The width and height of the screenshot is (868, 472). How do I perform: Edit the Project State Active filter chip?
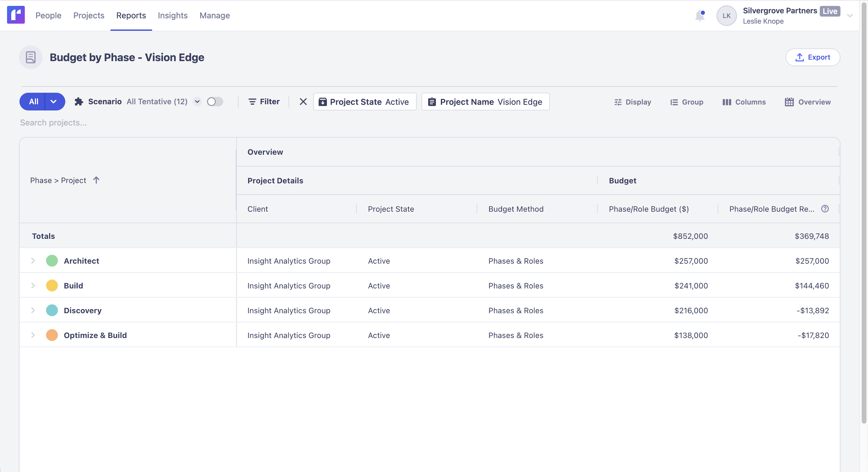click(x=365, y=102)
